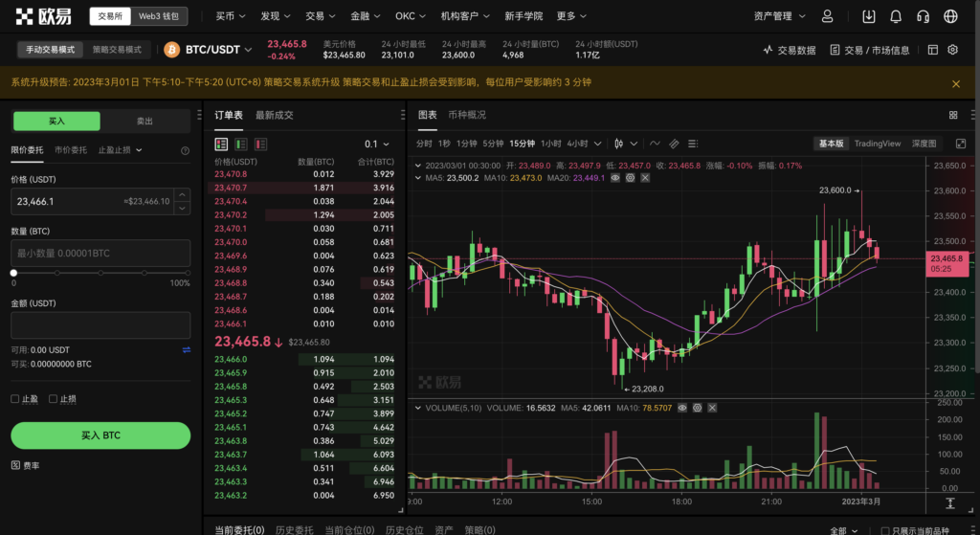Open the 买币 menu dropdown
The image size is (980, 535).
(x=230, y=16)
